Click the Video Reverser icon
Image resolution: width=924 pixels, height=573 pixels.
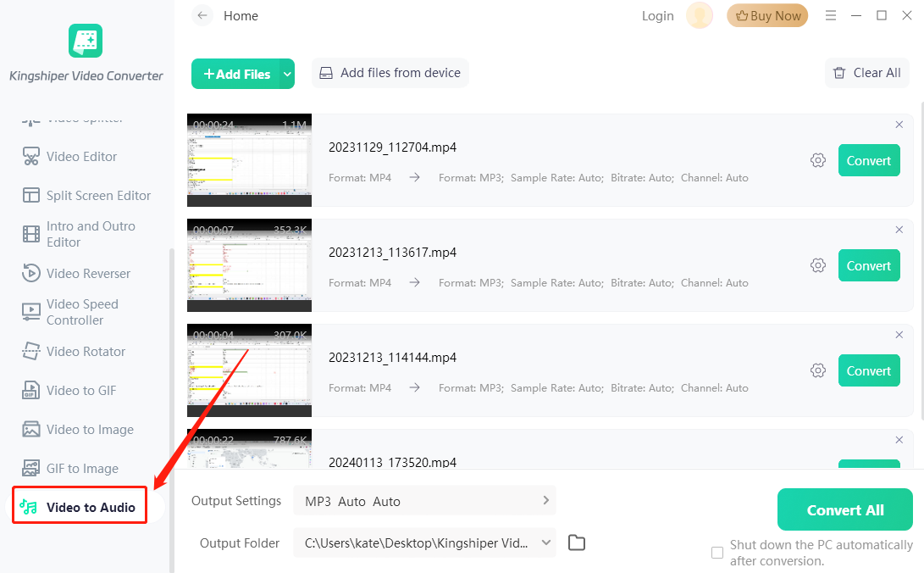click(x=31, y=273)
